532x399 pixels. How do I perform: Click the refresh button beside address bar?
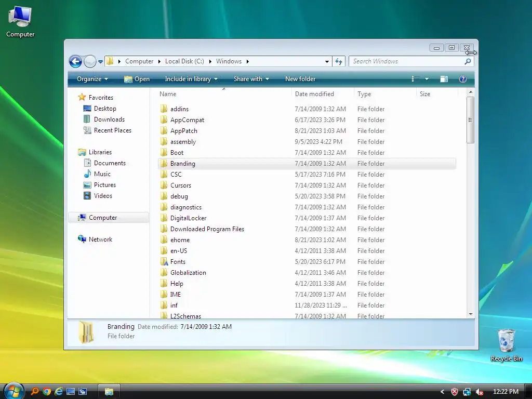pyautogui.click(x=339, y=61)
